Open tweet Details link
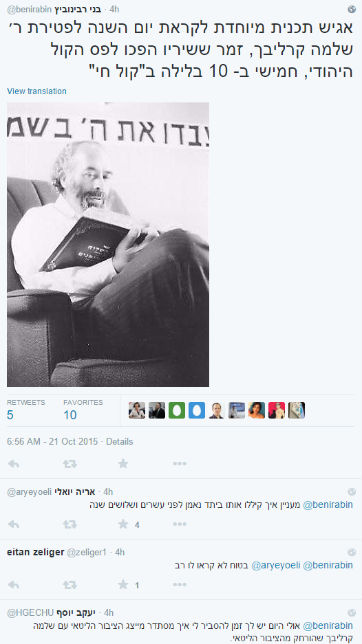The height and width of the screenshot is (644, 362). [x=120, y=441]
